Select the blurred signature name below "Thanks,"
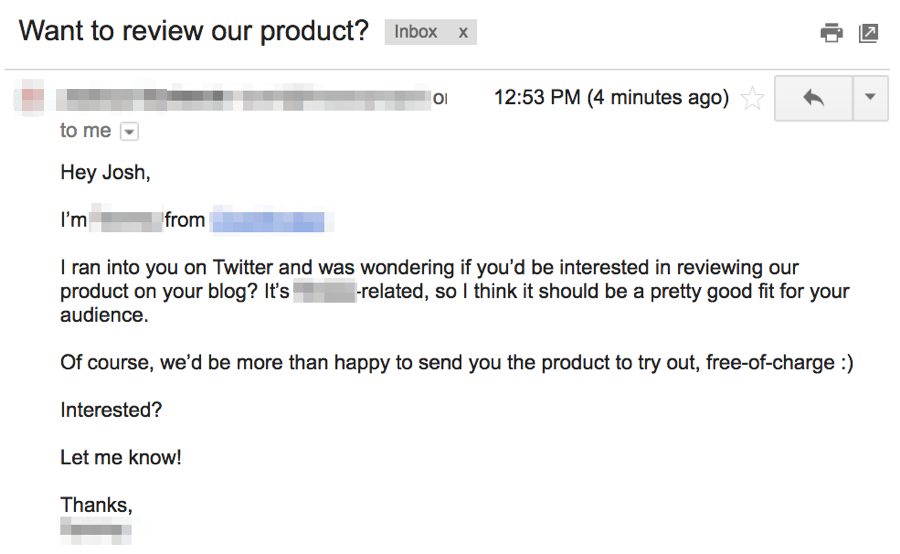This screenshot has width=900, height=554. [x=96, y=530]
